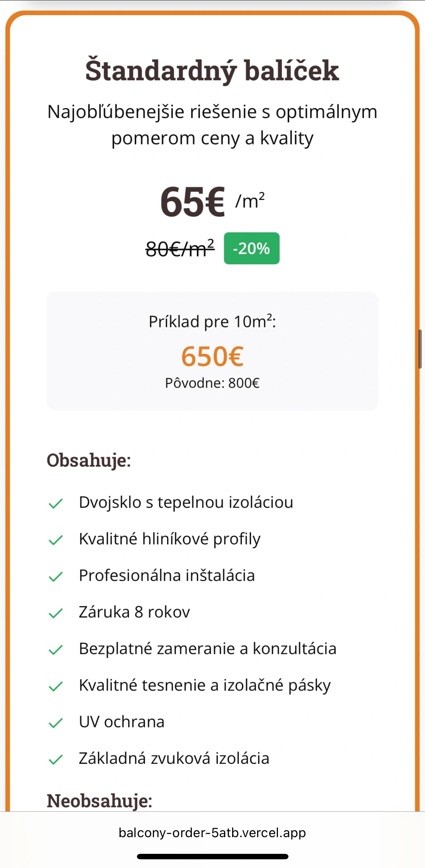Tap checkmark beside Záruka 8 rokov
Screen dimensions: 425x868
click(56, 613)
